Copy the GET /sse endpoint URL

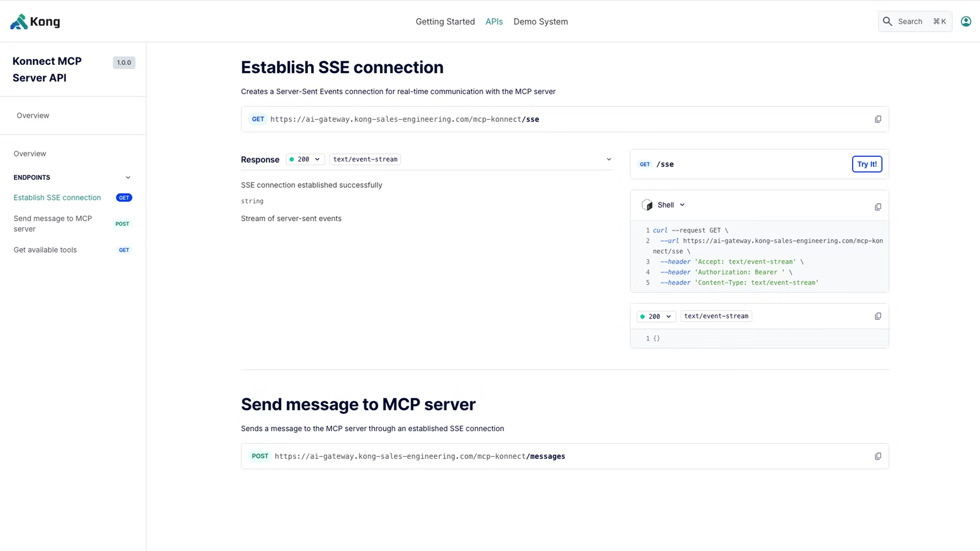pos(878,119)
